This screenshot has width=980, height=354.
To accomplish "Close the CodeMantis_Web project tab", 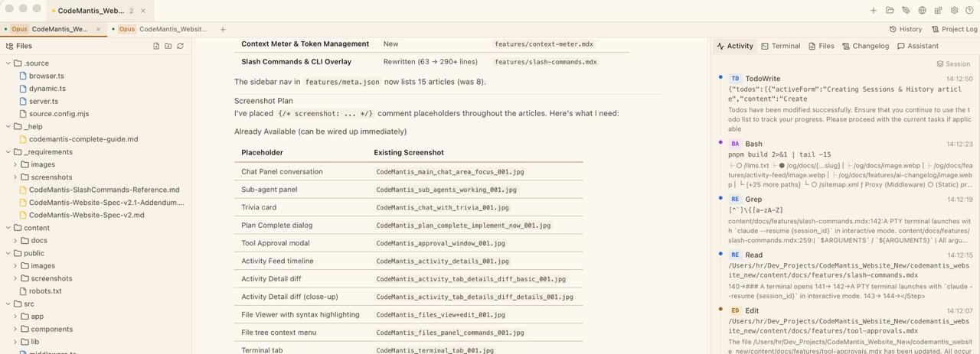I will [x=143, y=11].
